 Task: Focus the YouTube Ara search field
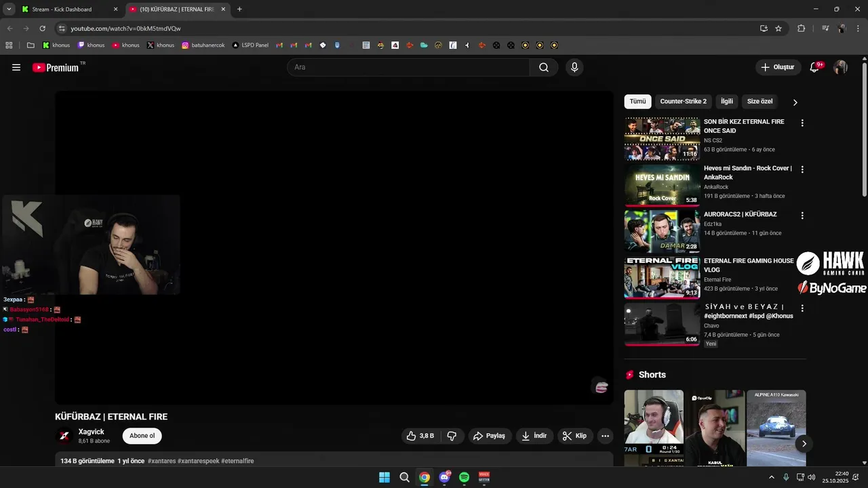pos(408,67)
